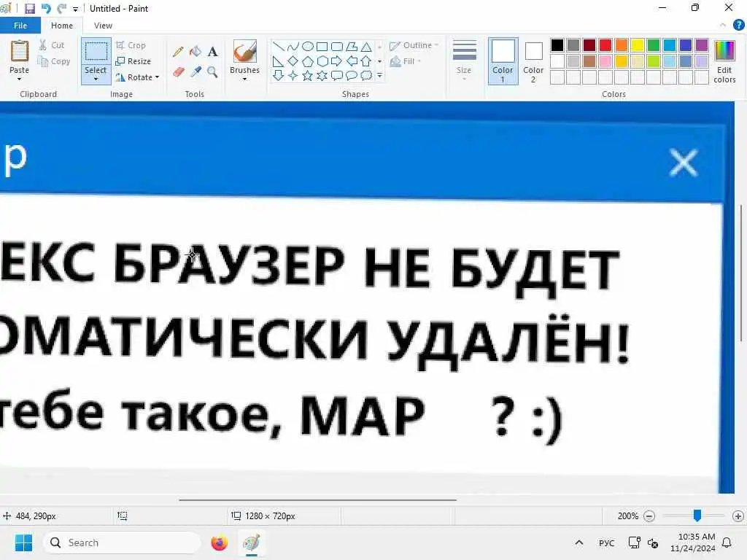Pick the Eraser tool
This screenshot has width=747, height=560.
tap(178, 72)
